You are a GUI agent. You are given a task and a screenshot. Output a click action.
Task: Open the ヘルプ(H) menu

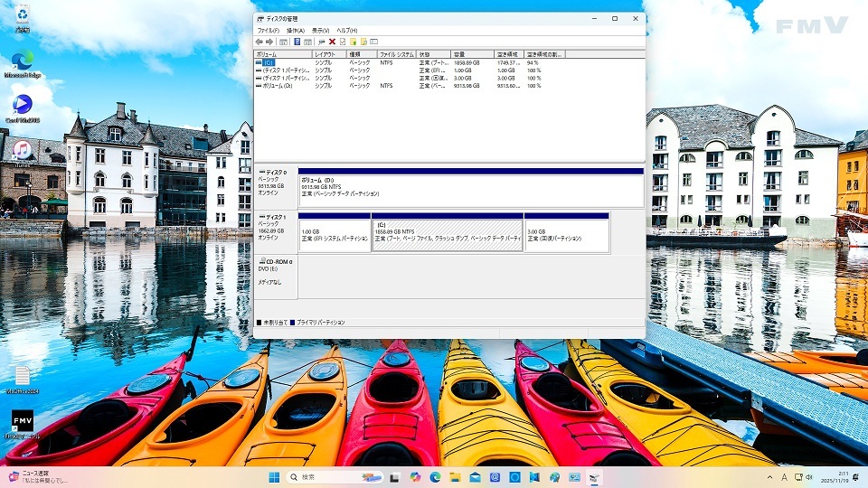coord(347,30)
